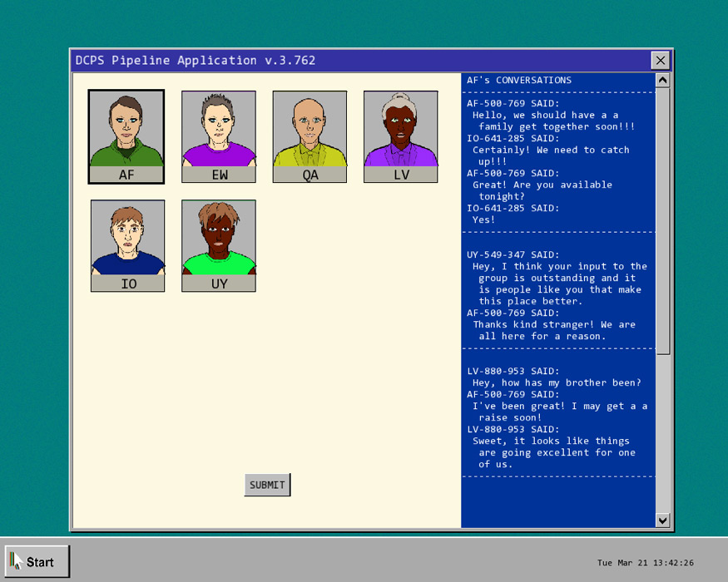Close the DCPS Pipeline Application window
728x582 pixels.
point(661,61)
